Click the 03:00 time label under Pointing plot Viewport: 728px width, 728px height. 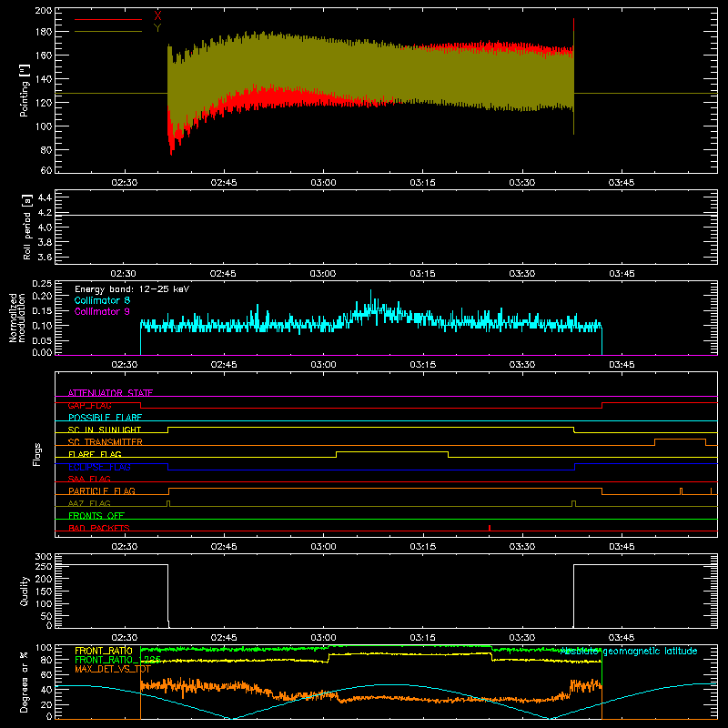pos(323,183)
